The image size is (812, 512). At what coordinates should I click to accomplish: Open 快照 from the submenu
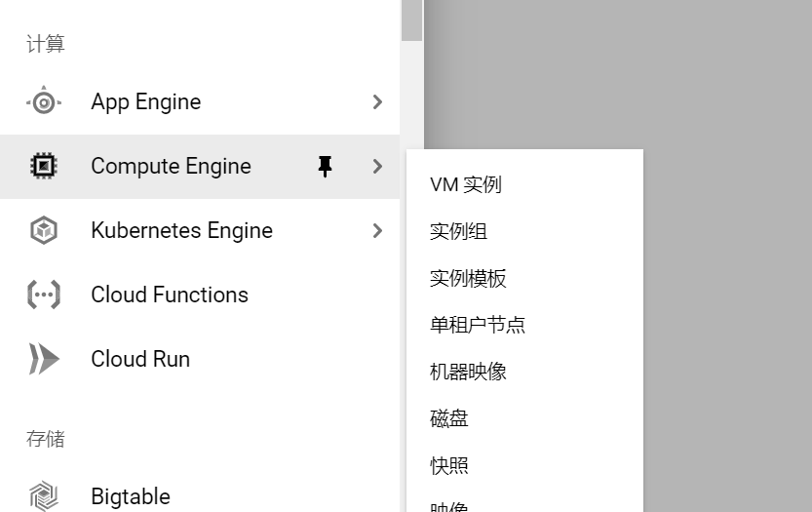click(449, 465)
